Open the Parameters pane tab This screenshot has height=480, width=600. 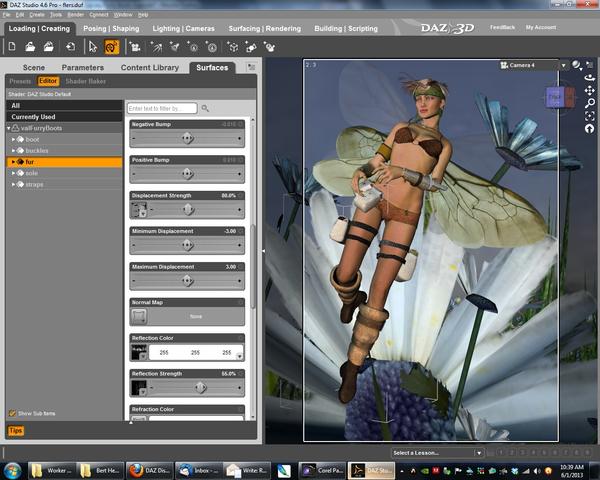tap(83, 67)
